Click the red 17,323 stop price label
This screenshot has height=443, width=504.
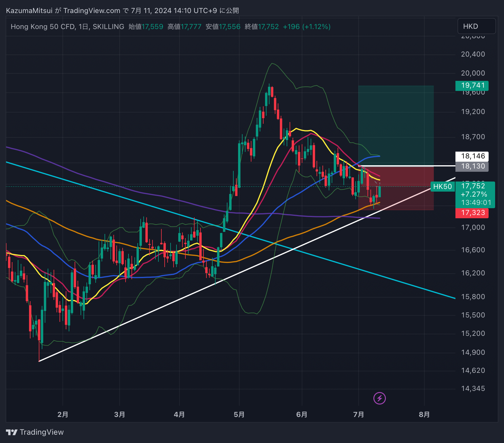coord(472,213)
